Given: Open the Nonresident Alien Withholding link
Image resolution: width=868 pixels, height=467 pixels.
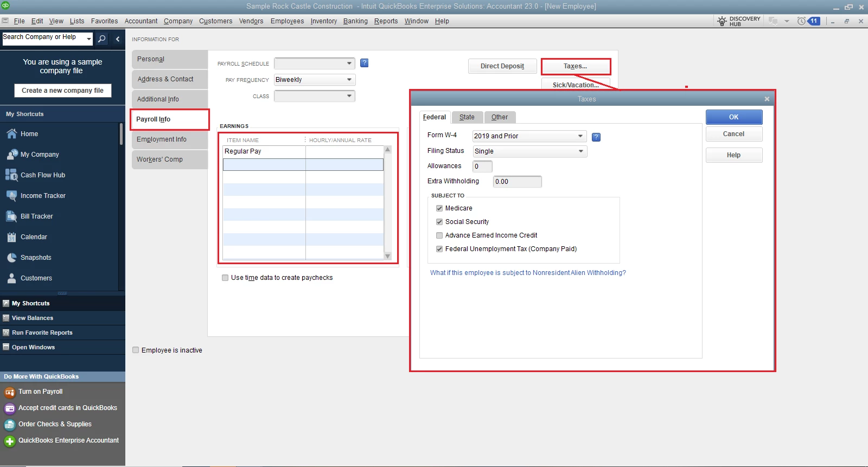Looking at the screenshot, I should point(528,273).
